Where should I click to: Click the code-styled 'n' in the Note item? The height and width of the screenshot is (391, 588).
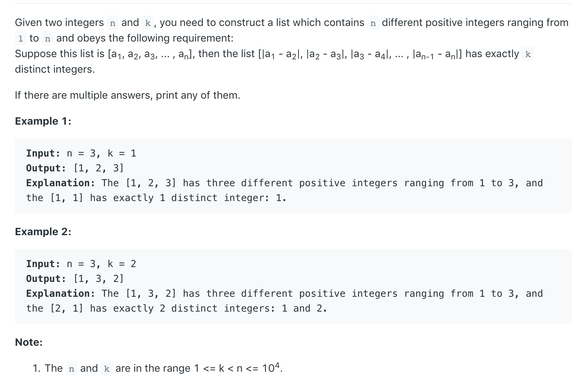[x=71, y=369]
